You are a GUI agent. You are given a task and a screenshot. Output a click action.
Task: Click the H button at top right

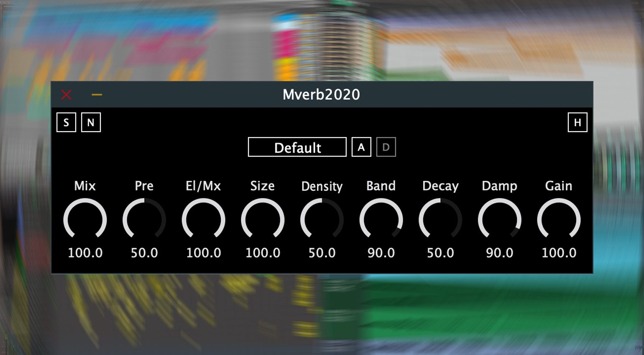tap(578, 122)
